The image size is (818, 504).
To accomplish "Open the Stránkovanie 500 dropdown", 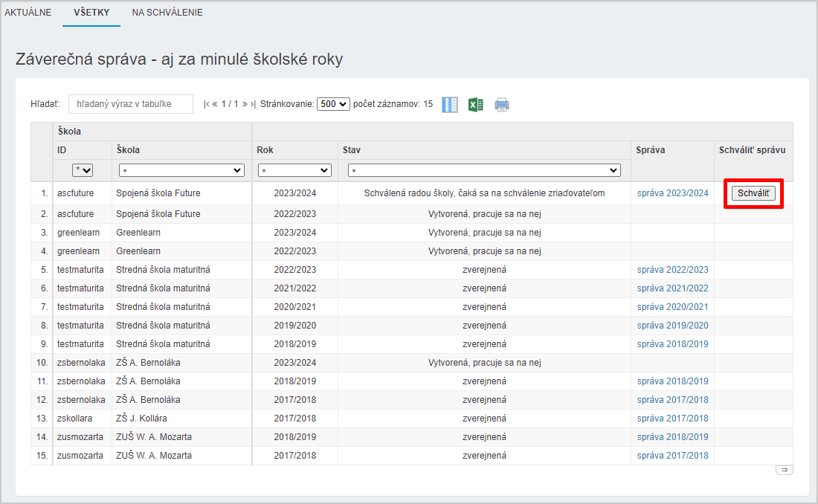I will (x=333, y=104).
